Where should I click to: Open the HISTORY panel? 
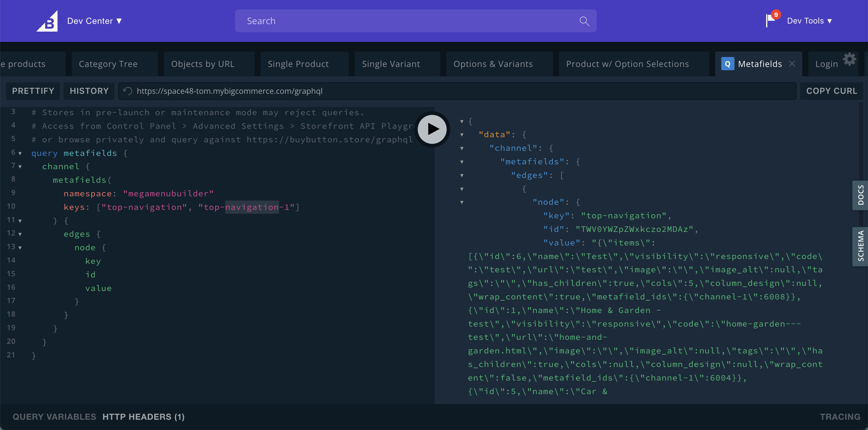pyautogui.click(x=89, y=91)
